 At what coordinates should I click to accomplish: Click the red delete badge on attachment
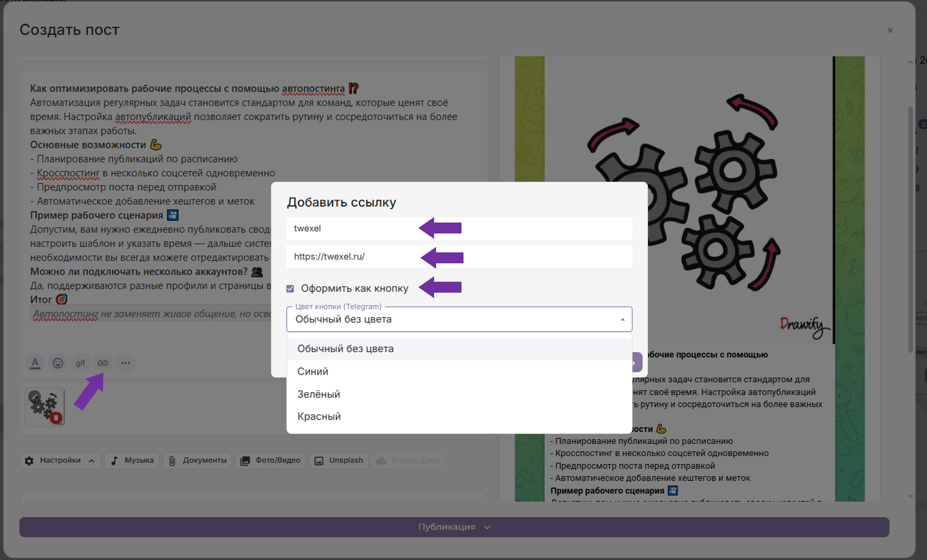coord(57,418)
